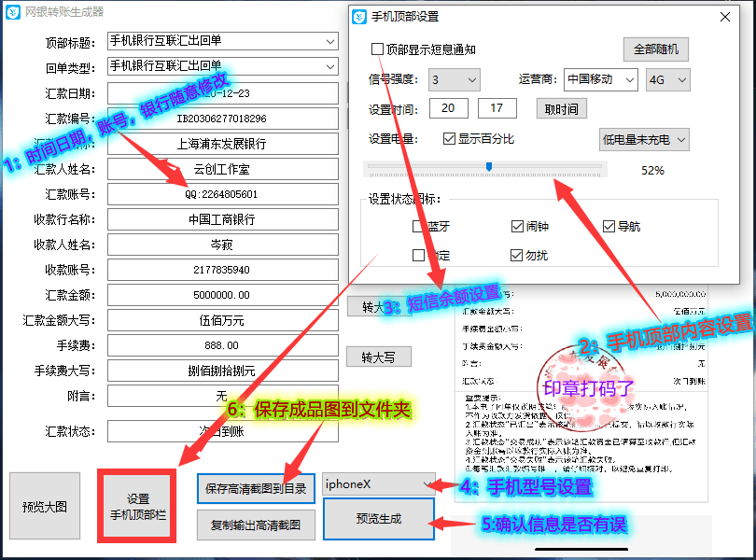Uncheck the 闹钟 status icon checkbox
Viewport: 756px width, 560px height.
(x=517, y=226)
